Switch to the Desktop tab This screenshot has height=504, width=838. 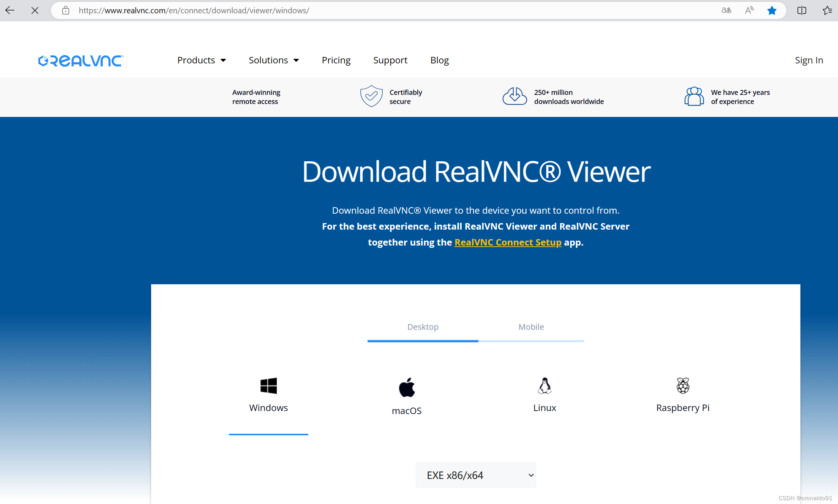[423, 327]
